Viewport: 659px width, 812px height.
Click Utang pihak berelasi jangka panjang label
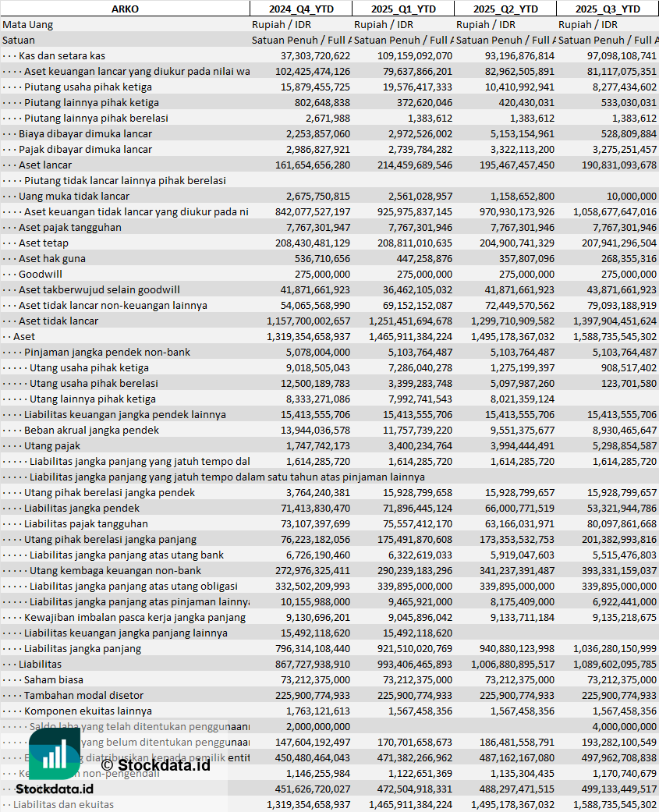[x=110, y=540]
